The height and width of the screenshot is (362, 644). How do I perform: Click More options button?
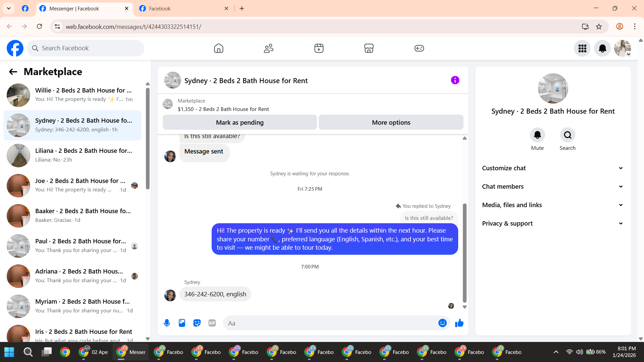click(x=391, y=123)
